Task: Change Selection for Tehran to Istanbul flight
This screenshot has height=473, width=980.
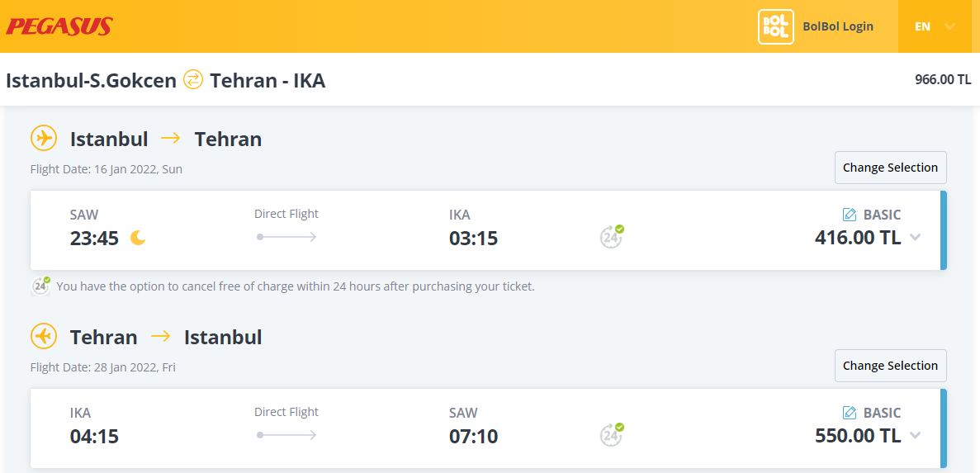Action: pos(891,366)
